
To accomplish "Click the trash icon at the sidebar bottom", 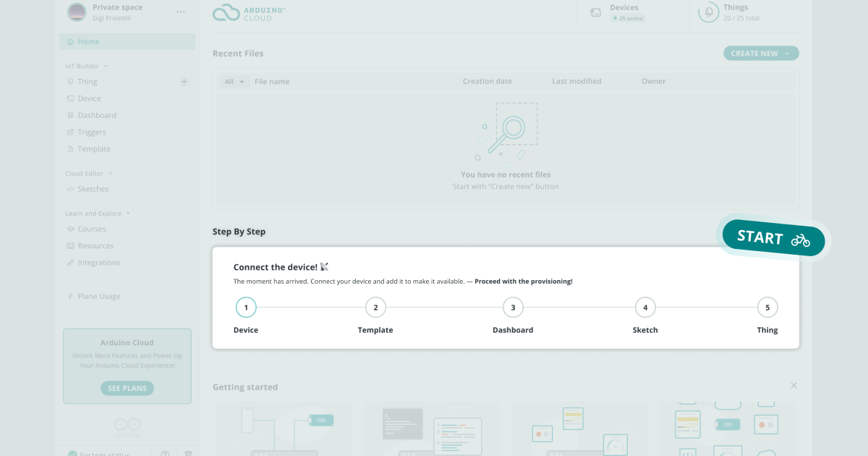I will pyautogui.click(x=188, y=455).
